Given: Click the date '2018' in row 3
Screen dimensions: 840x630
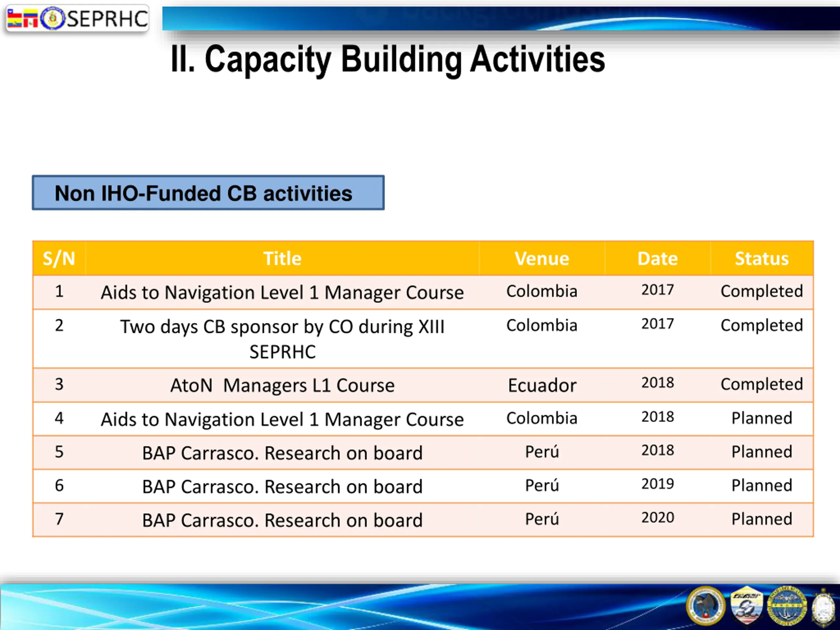Looking at the screenshot, I should tap(658, 383).
